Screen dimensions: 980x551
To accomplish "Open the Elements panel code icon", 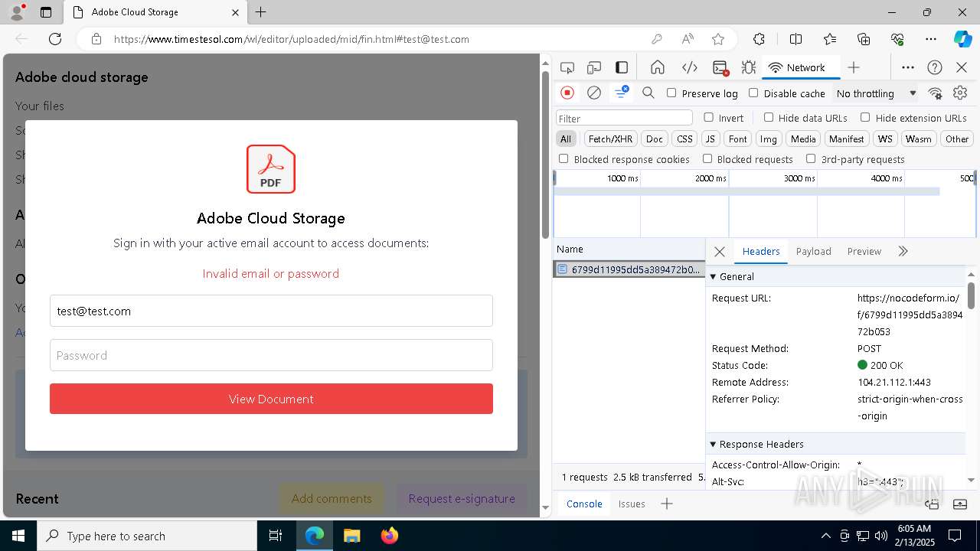I will (689, 67).
